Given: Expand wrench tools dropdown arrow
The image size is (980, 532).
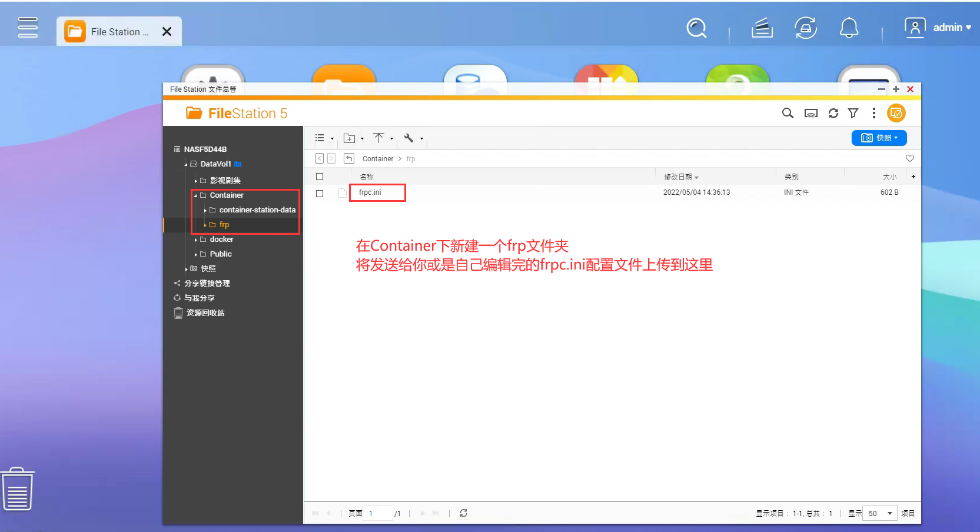Looking at the screenshot, I should [x=421, y=139].
